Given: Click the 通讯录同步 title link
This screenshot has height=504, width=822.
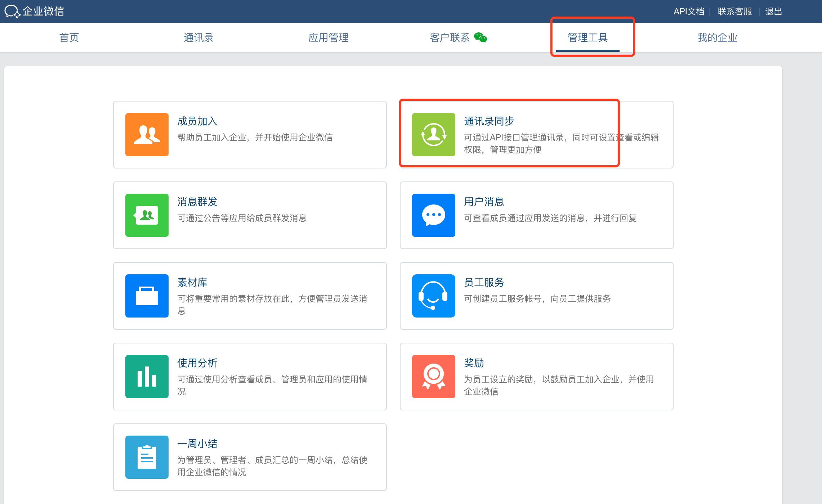Looking at the screenshot, I should 489,121.
